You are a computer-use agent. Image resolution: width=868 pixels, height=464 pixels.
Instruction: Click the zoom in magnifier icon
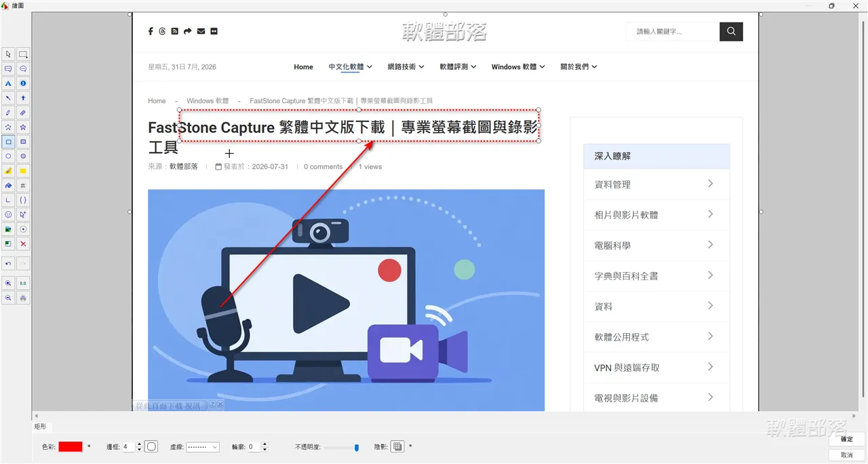coord(8,283)
